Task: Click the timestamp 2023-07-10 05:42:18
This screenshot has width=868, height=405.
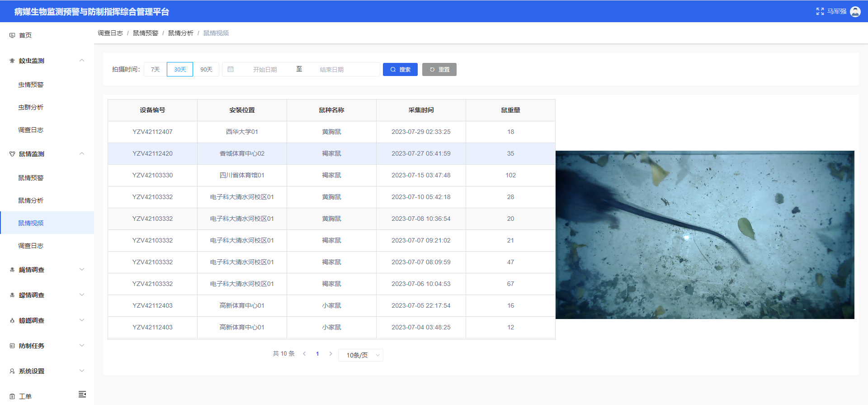Action: click(x=421, y=197)
